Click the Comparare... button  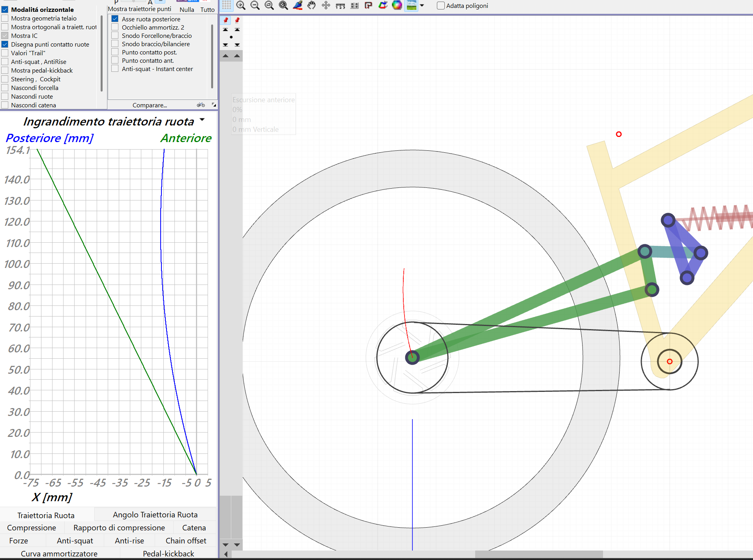tap(150, 105)
